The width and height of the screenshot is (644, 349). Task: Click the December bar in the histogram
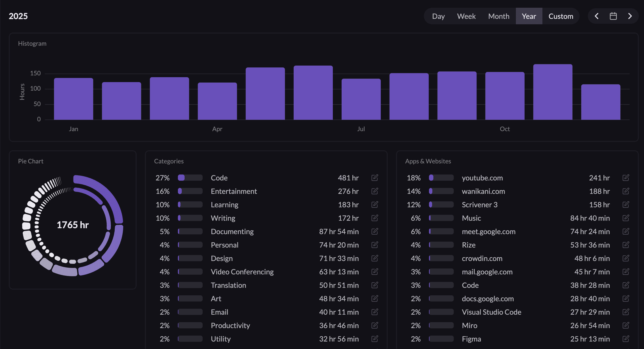(601, 102)
